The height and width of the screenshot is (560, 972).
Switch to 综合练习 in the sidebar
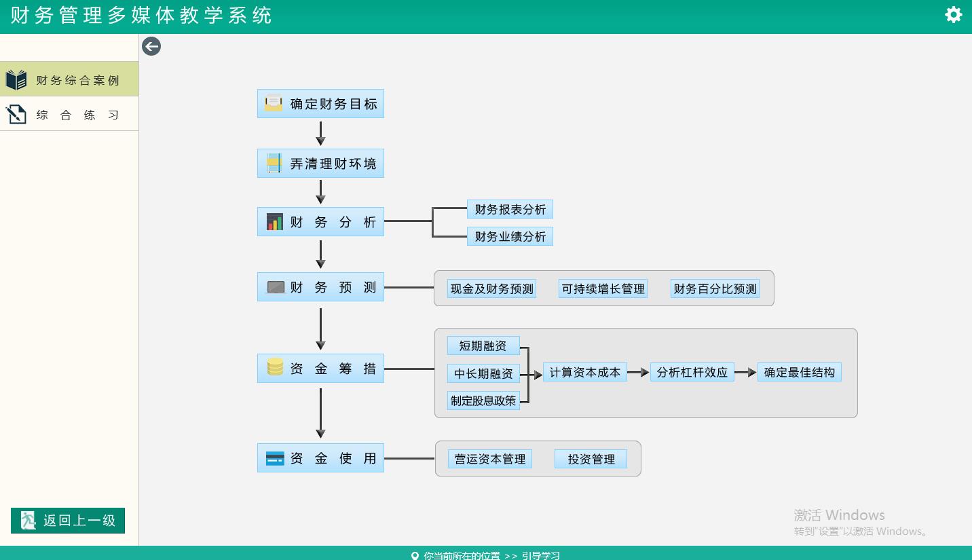tap(77, 115)
